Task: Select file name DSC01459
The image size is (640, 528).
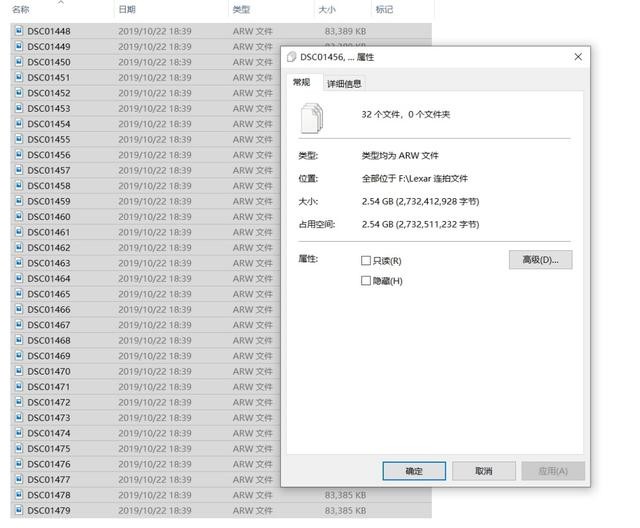Action: pyautogui.click(x=49, y=201)
